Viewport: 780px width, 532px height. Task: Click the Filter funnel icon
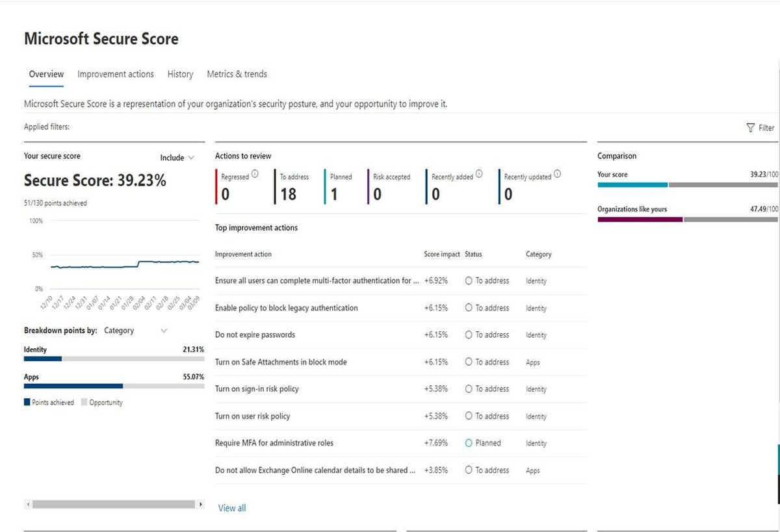(x=750, y=128)
